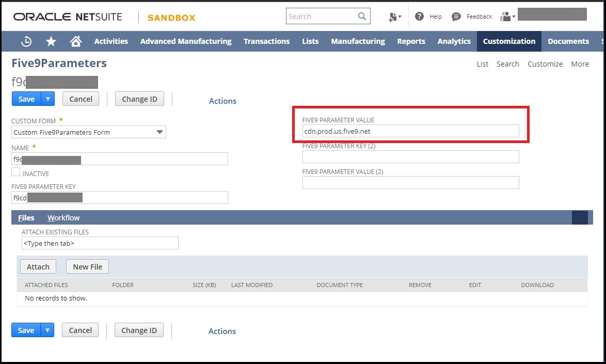Open top Actions menu
The height and width of the screenshot is (364, 606).
tap(222, 101)
